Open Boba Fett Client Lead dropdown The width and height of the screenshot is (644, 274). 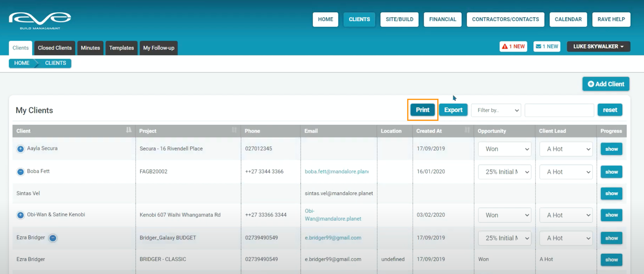coord(566,172)
